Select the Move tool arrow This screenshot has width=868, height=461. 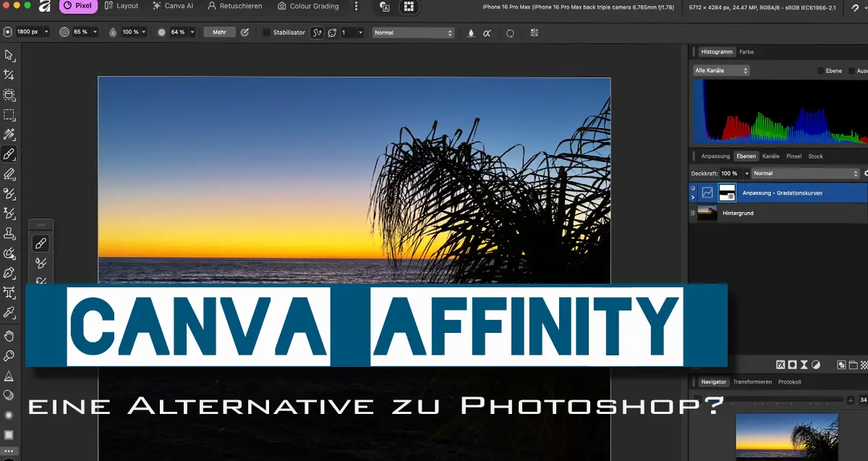click(9, 55)
